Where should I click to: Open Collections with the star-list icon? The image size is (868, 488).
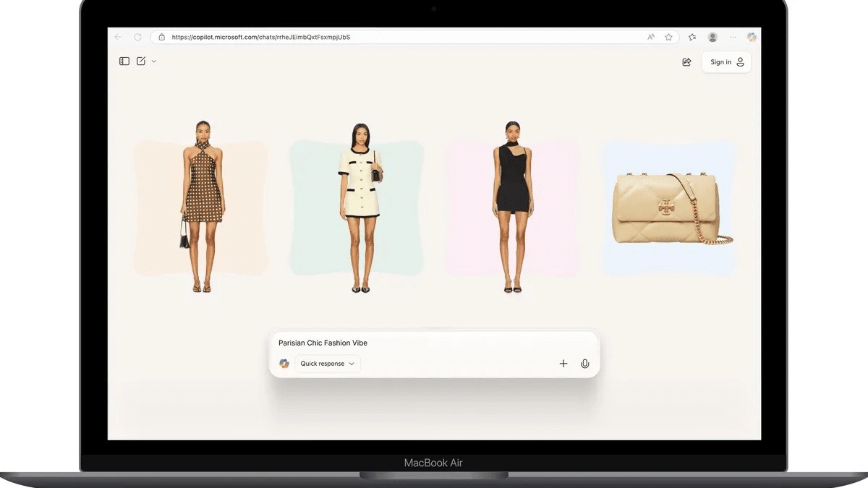(x=691, y=37)
